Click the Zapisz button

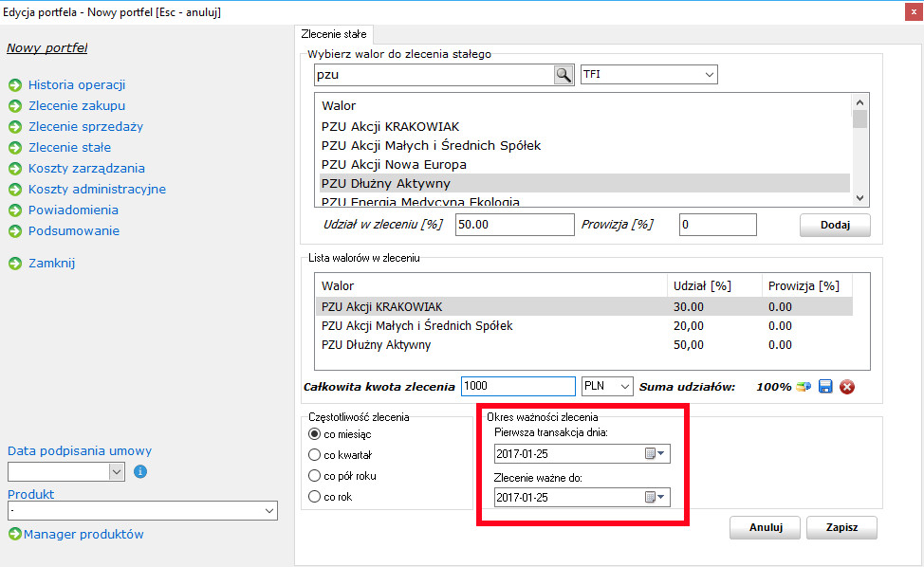841,528
